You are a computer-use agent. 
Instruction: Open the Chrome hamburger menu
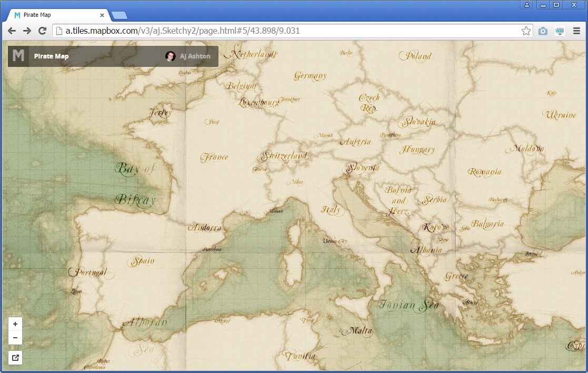point(576,31)
